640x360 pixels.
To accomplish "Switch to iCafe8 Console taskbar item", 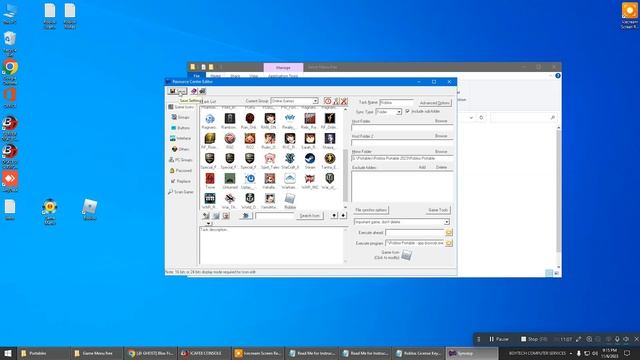I will pyautogui.click(x=203, y=353).
